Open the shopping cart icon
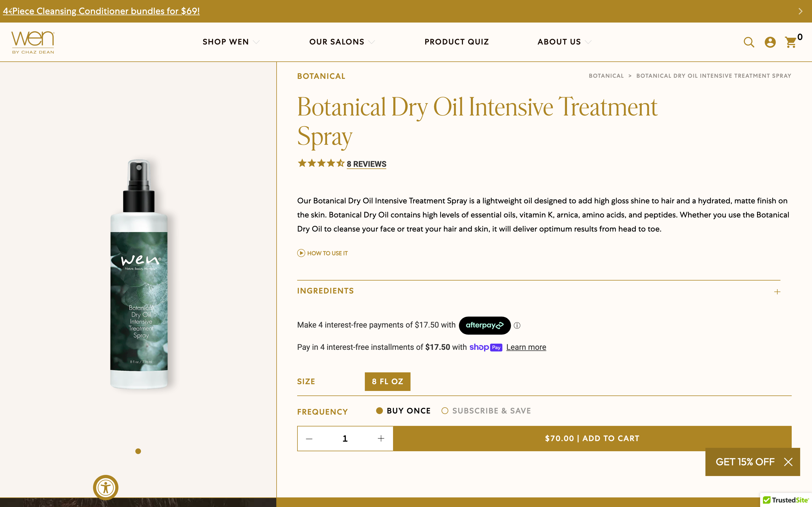The image size is (812, 507). (x=791, y=42)
